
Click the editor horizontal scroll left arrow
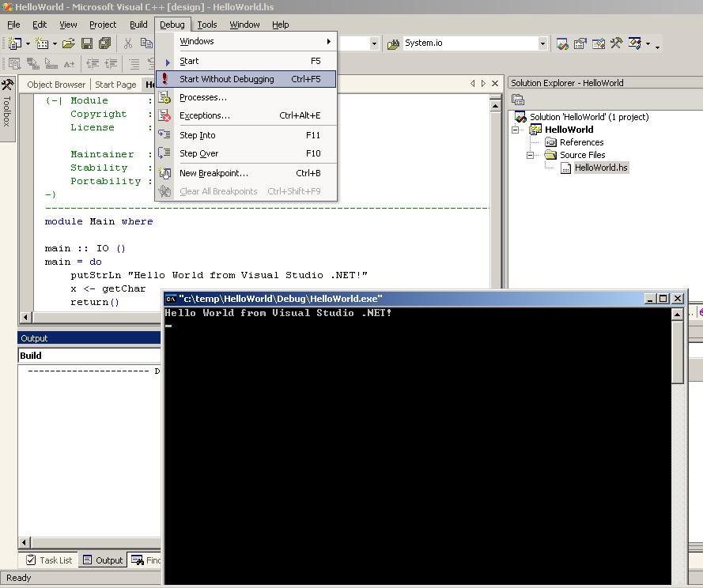pos(25,317)
